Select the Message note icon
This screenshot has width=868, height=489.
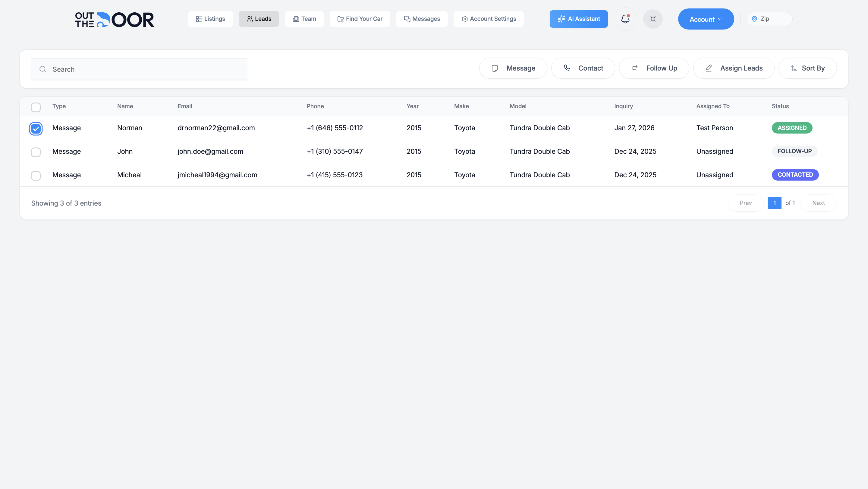(495, 68)
